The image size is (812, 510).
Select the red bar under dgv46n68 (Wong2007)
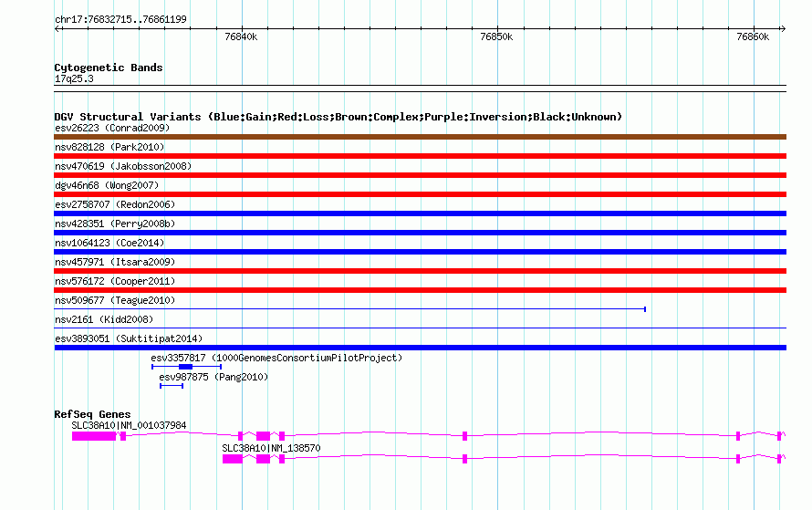click(420, 194)
